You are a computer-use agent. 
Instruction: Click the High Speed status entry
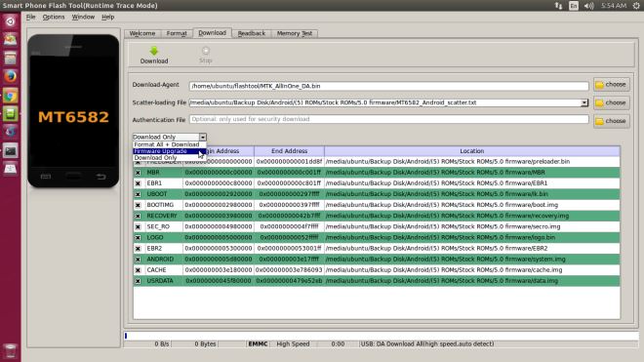click(293, 343)
